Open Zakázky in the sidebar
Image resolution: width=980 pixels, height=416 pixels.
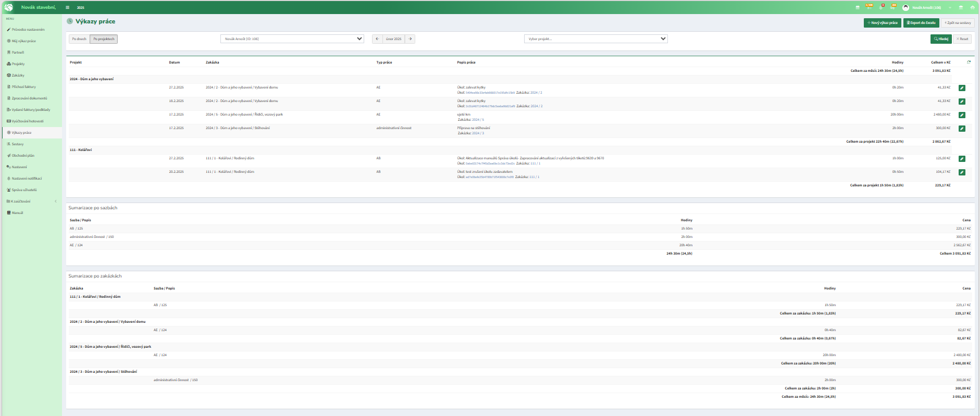click(32, 75)
